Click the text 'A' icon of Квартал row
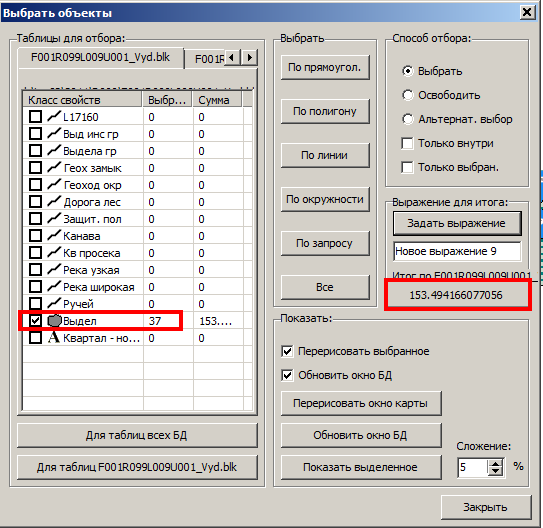The image size is (543, 528). pyautogui.click(x=54, y=338)
